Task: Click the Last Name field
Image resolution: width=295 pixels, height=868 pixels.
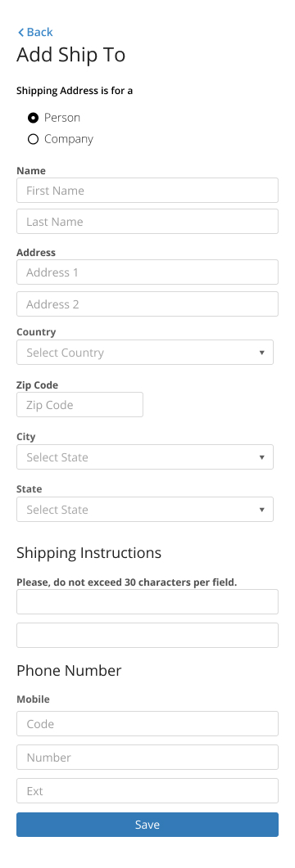Action: pos(147,222)
